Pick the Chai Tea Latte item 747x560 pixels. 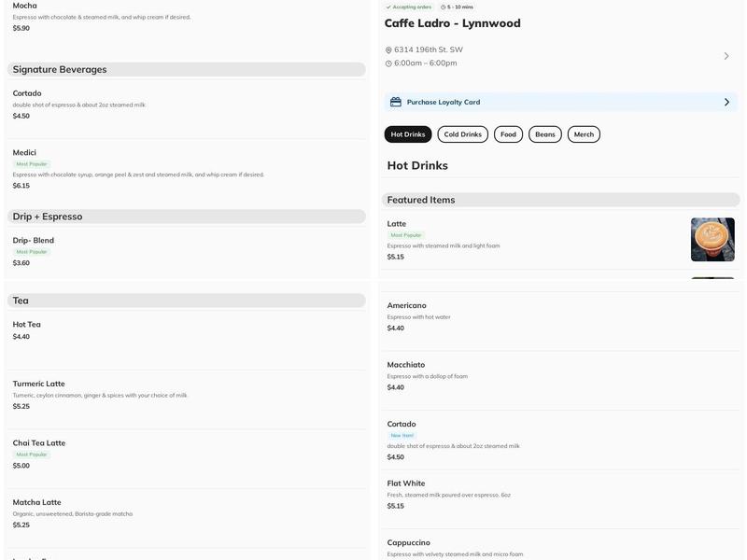(39, 443)
